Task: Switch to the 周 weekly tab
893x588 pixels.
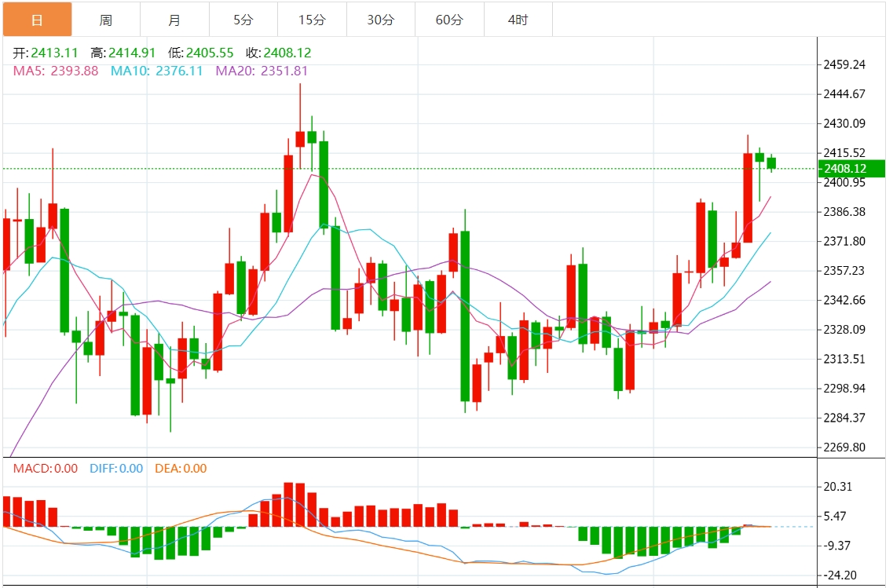Action: pyautogui.click(x=106, y=20)
